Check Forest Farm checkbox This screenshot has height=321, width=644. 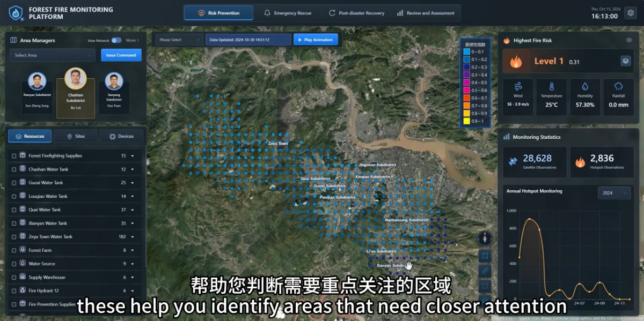(x=14, y=250)
